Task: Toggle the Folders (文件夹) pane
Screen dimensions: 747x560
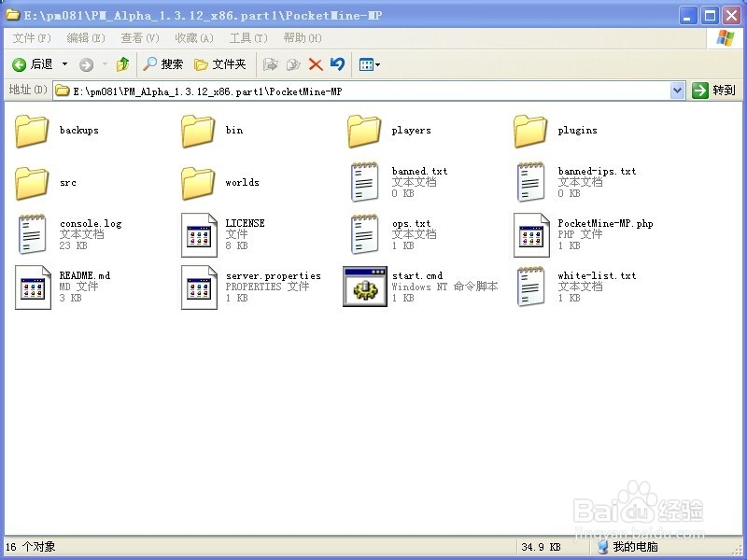Action: pyautogui.click(x=220, y=63)
